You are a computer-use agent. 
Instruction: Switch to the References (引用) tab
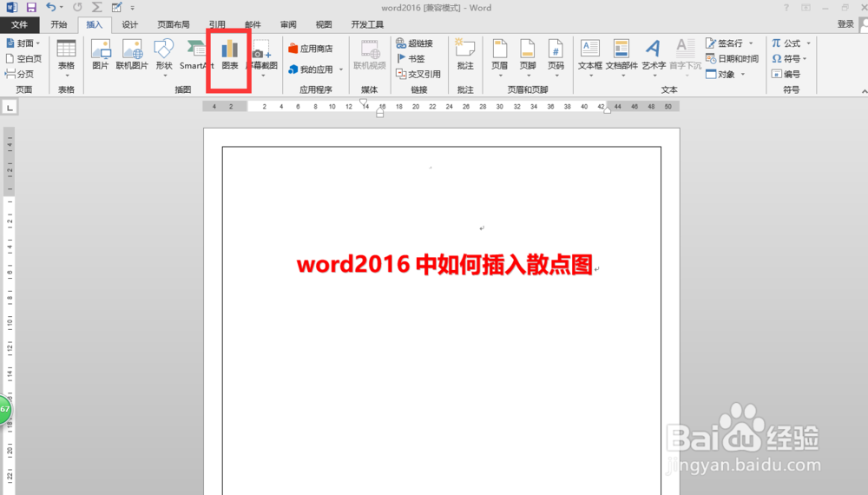coord(217,24)
